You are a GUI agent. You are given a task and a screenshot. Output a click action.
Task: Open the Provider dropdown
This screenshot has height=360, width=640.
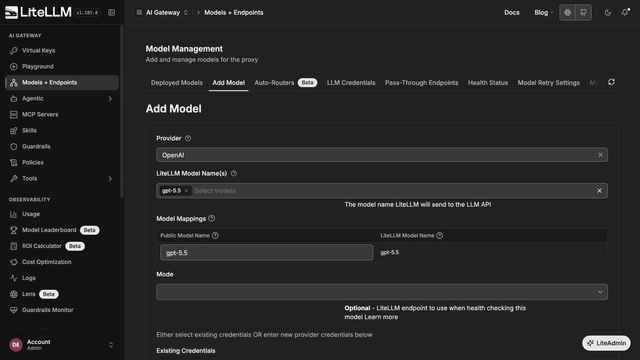[x=382, y=155]
